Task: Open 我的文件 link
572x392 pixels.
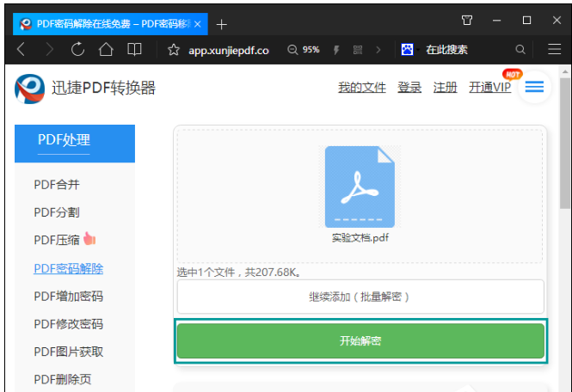Action: pyautogui.click(x=362, y=88)
